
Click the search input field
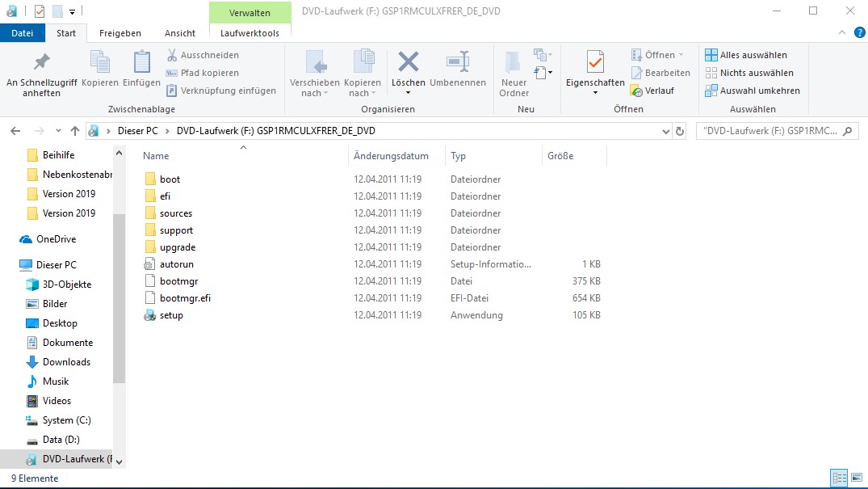[770, 131]
